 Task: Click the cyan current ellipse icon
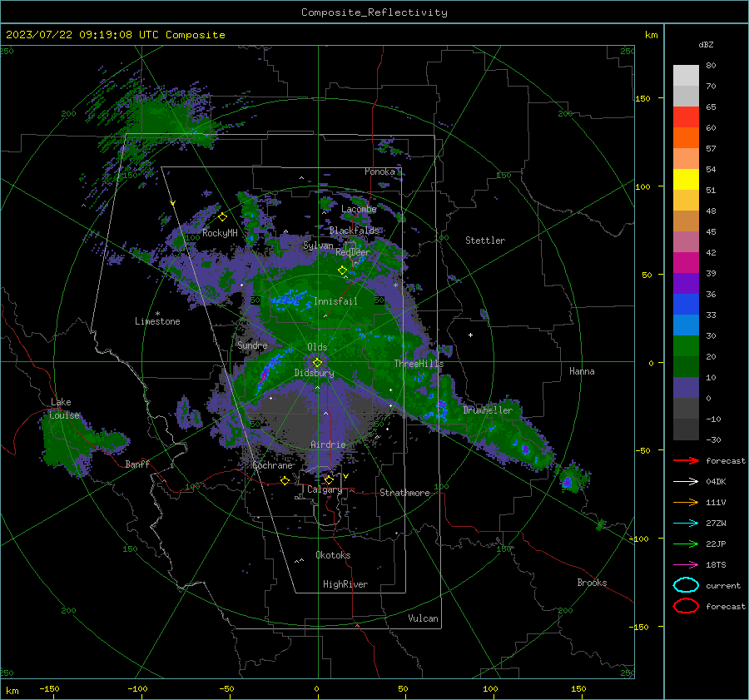click(x=686, y=585)
